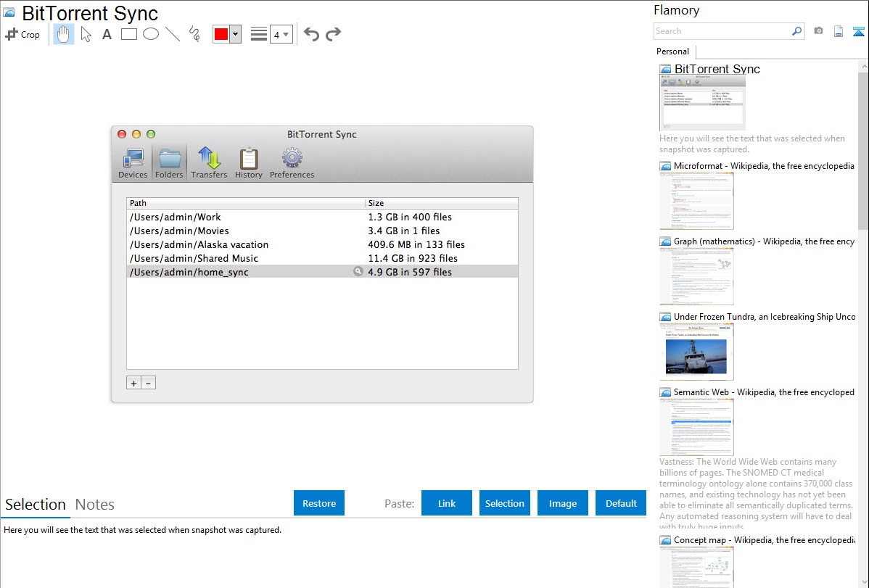Redo the last undone edit
Image resolution: width=869 pixels, height=588 pixels.
[x=334, y=34]
